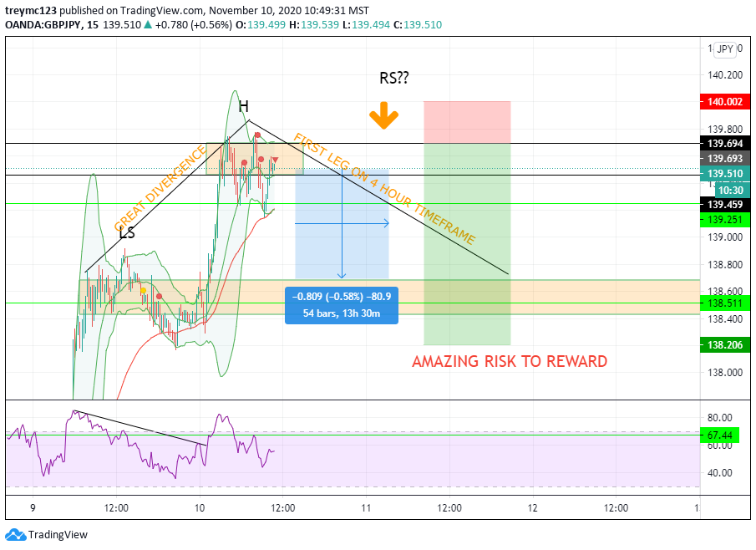Select the black 139.694 price label
This screenshot has height=550, width=756.
click(x=724, y=144)
